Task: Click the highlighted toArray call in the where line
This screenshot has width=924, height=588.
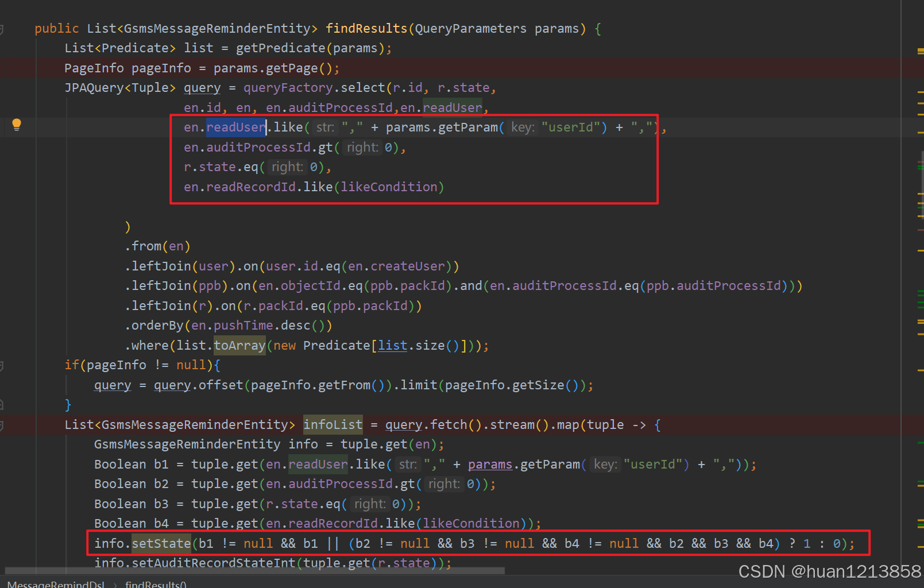Action: click(239, 345)
